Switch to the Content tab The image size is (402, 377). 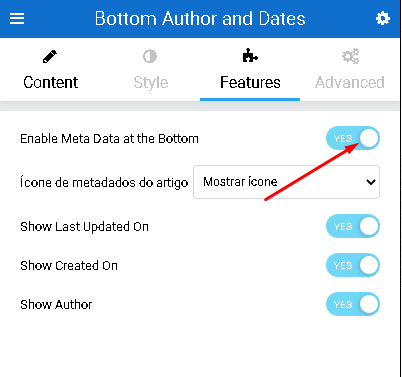tap(50, 82)
